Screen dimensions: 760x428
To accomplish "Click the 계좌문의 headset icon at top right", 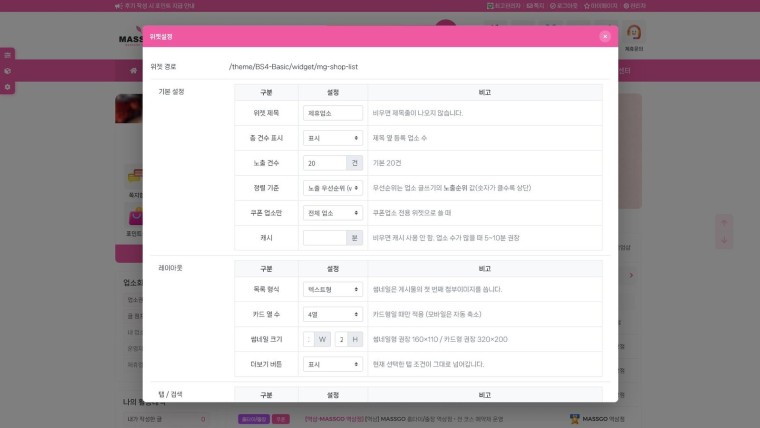I will (x=633, y=33).
